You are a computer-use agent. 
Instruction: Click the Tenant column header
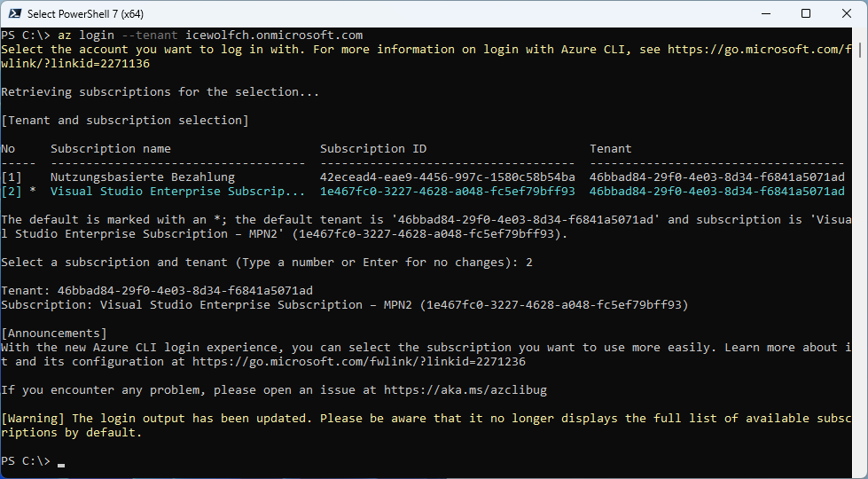(610, 149)
